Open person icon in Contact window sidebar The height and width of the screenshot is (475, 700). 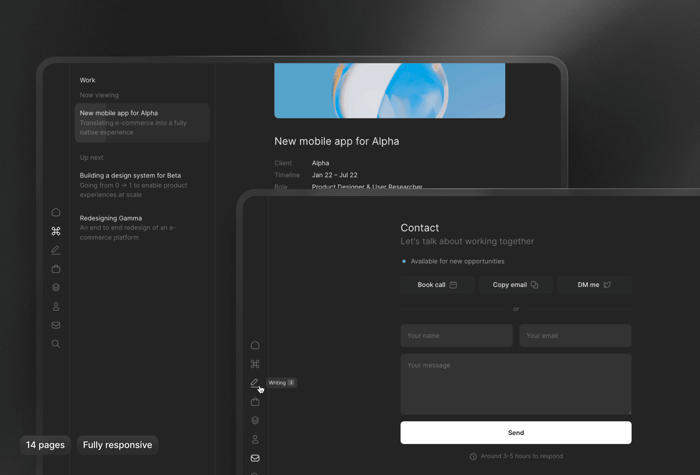255,439
